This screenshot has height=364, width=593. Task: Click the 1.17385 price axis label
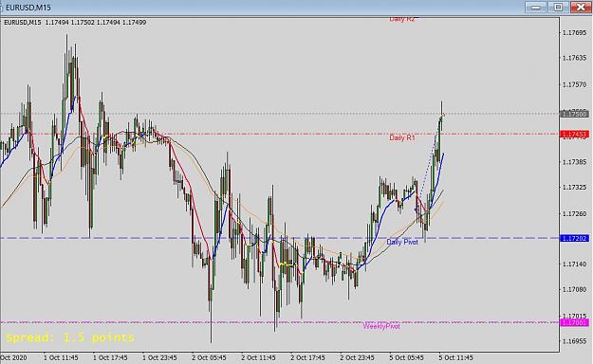pos(574,162)
